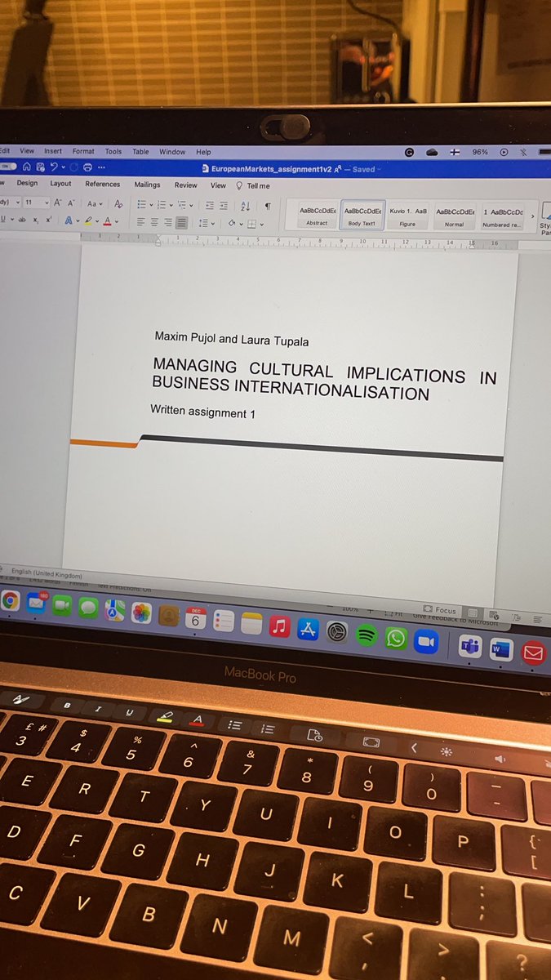Open the Table menu in menu bar
This screenshot has width=551, height=980.
point(140,152)
